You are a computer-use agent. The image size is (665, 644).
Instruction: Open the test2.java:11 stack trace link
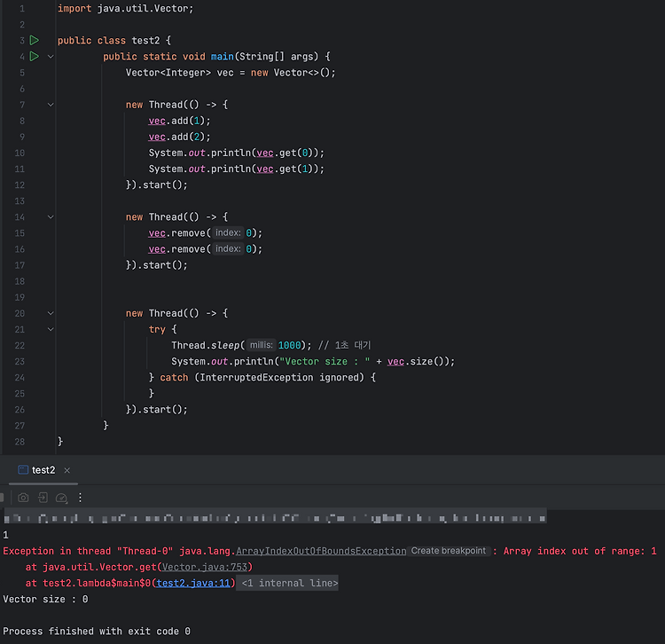tap(193, 584)
